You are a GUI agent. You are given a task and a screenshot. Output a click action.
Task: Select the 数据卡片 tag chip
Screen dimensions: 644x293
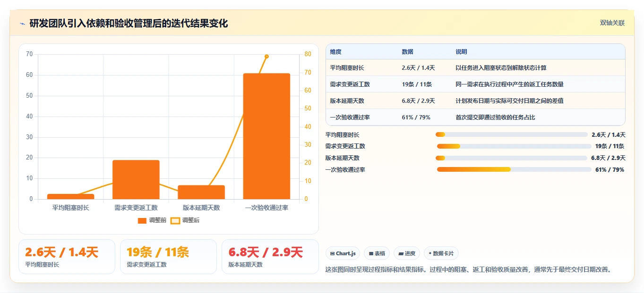click(441, 253)
